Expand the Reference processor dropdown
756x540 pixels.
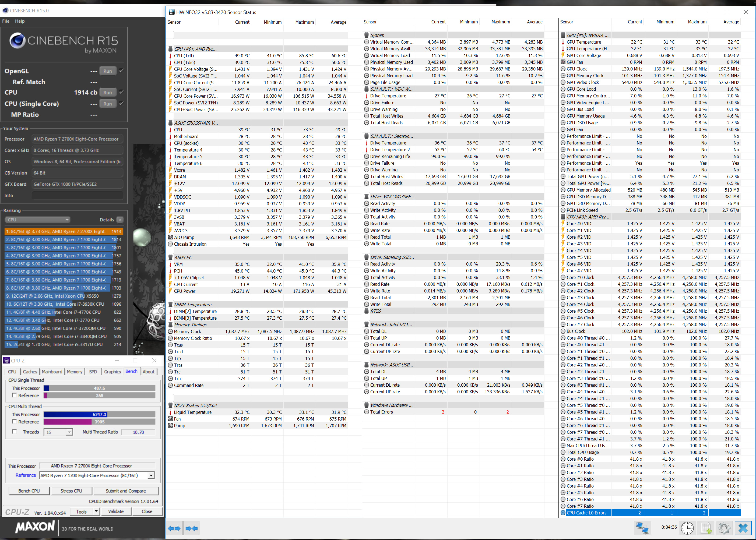151,475
